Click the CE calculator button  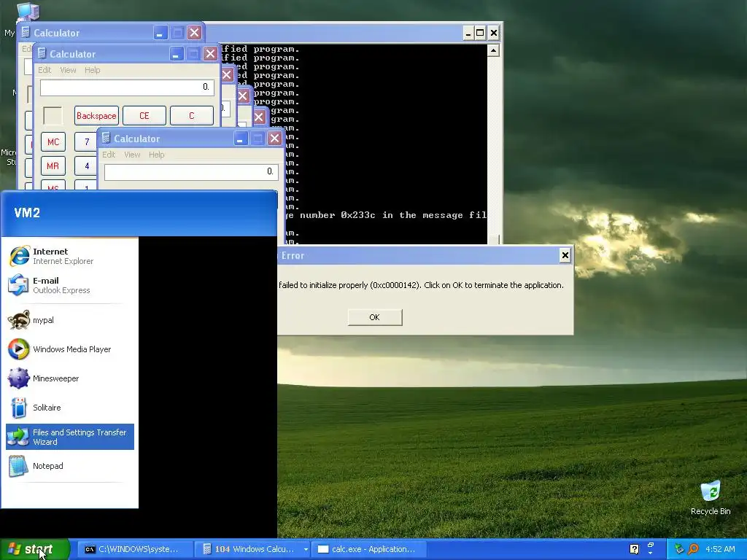tap(144, 116)
